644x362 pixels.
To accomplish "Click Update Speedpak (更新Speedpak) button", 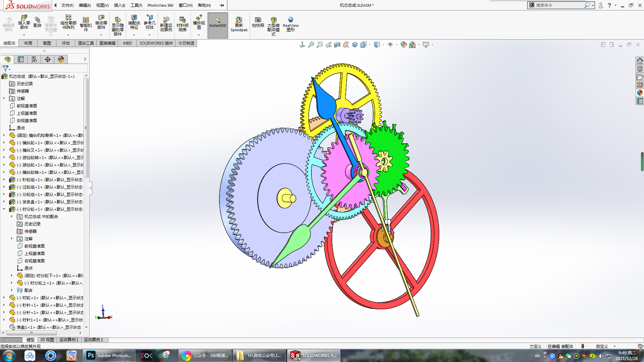I will [239, 24].
